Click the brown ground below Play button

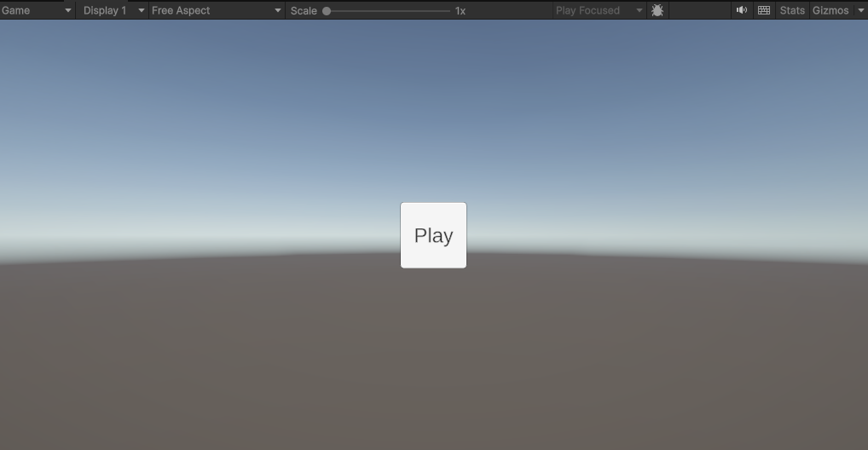pyautogui.click(x=433, y=358)
